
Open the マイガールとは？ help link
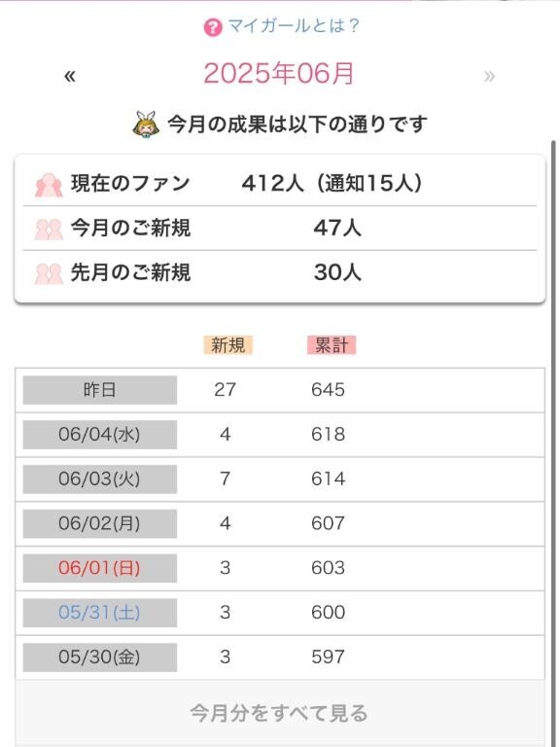pyautogui.click(x=294, y=25)
